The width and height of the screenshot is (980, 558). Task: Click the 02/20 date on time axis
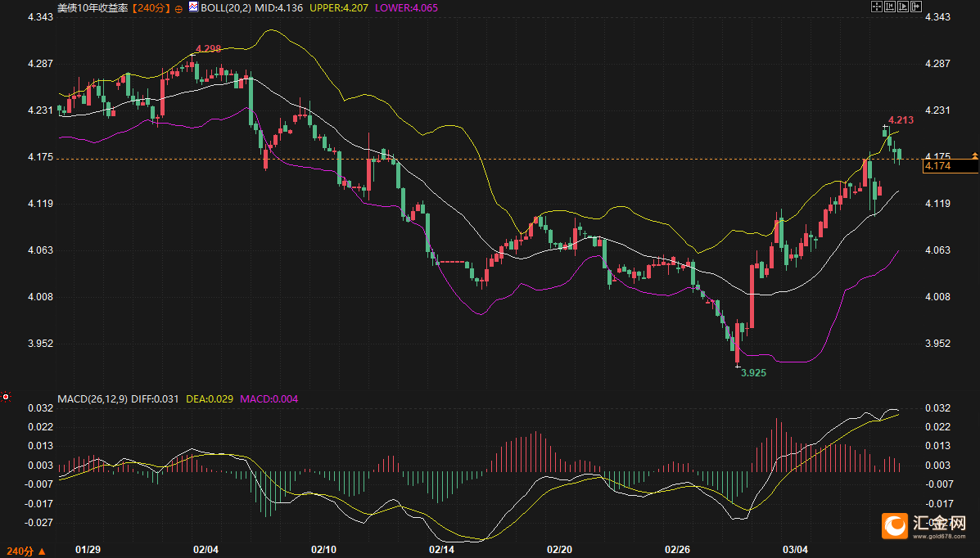559,548
